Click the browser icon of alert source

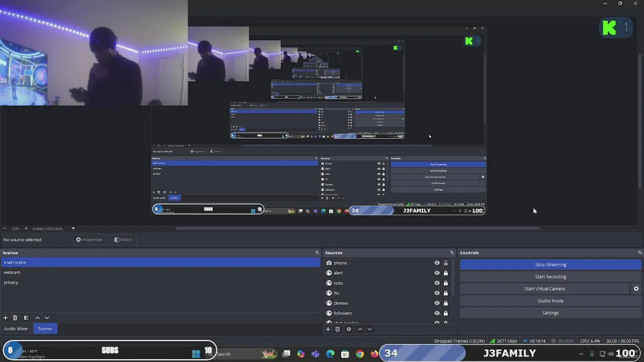pos(329,273)
